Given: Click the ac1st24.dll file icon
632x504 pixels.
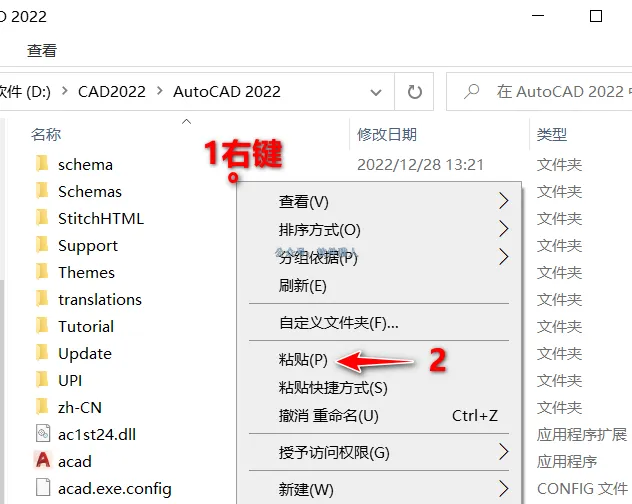Looking at the screenshot, I should click(43, 434).
